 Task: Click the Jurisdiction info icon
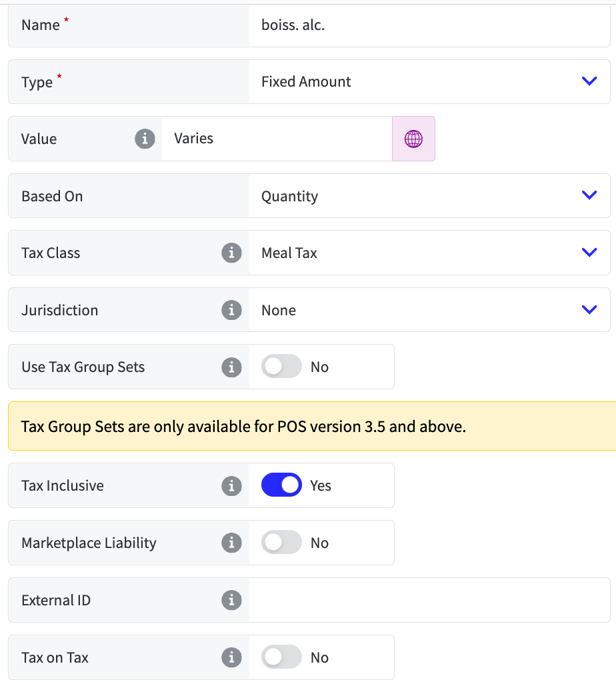point(231,310)
